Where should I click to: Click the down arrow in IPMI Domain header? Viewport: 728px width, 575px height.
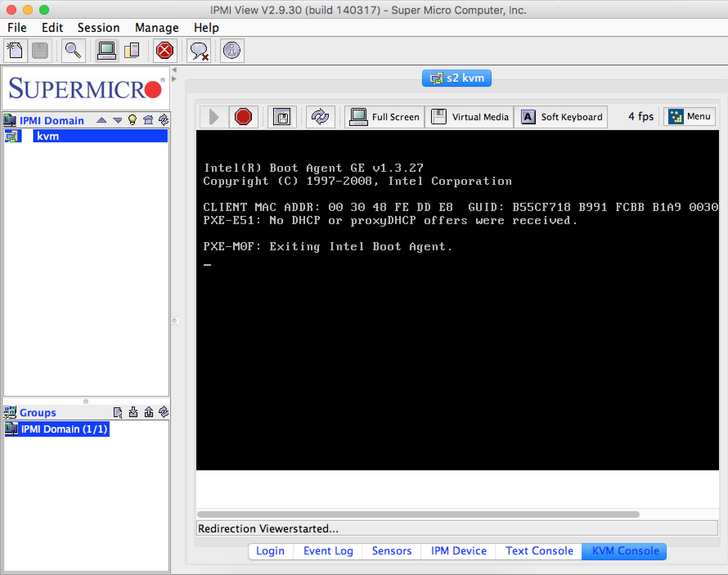118,120
